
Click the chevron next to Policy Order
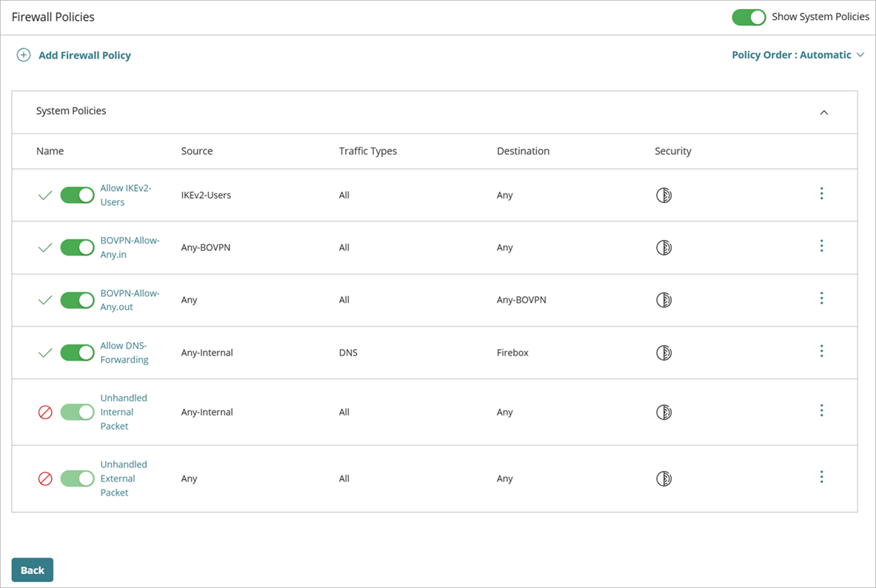coord(860,55)
